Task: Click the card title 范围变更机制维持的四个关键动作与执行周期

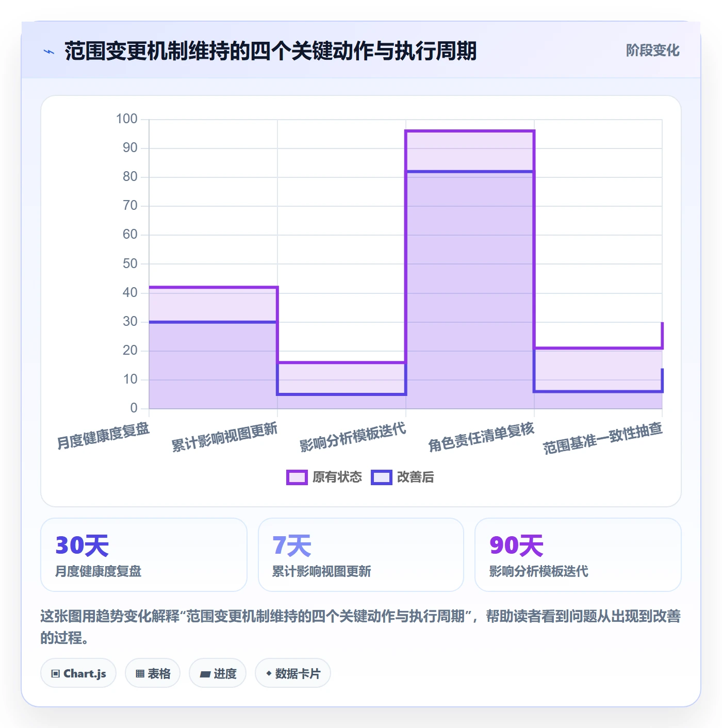Action: (x=271, y=51)
